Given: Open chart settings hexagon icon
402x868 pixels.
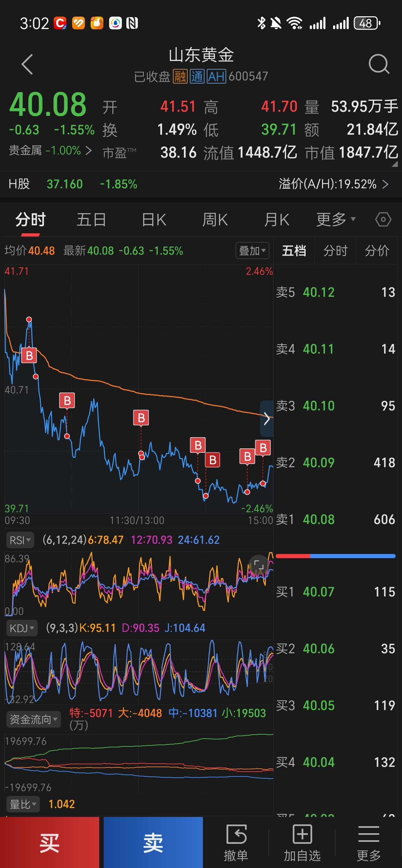Looking at the screenshot, I should [383, 220].
